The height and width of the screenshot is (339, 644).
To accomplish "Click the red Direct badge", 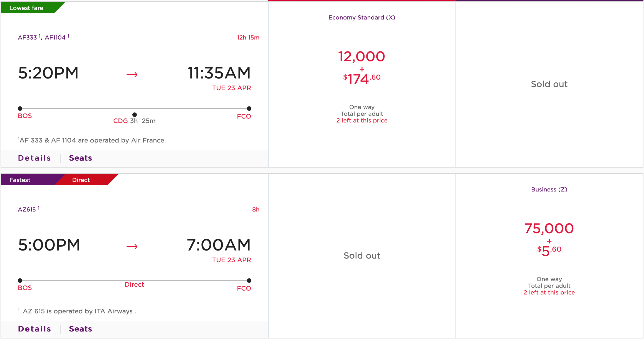I will click(x=81, y=180).
